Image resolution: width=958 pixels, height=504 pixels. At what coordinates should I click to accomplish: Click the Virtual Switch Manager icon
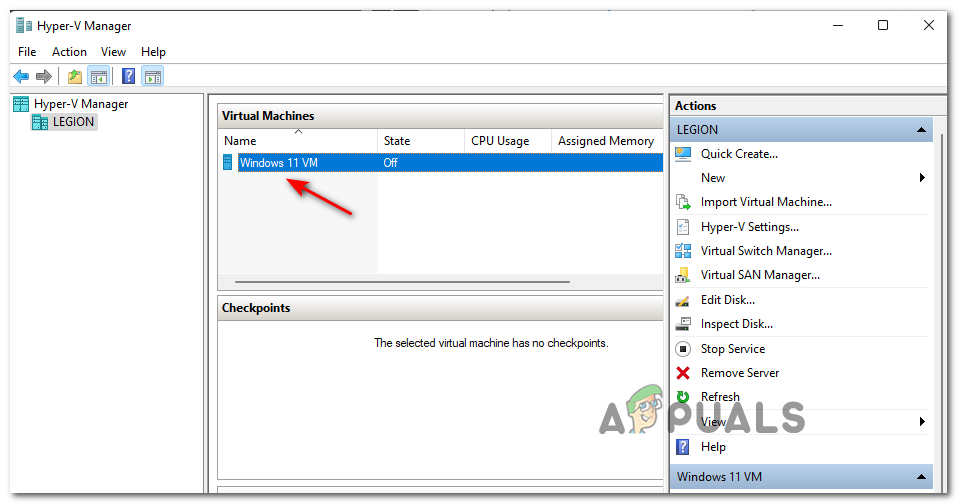click(683, 251)
